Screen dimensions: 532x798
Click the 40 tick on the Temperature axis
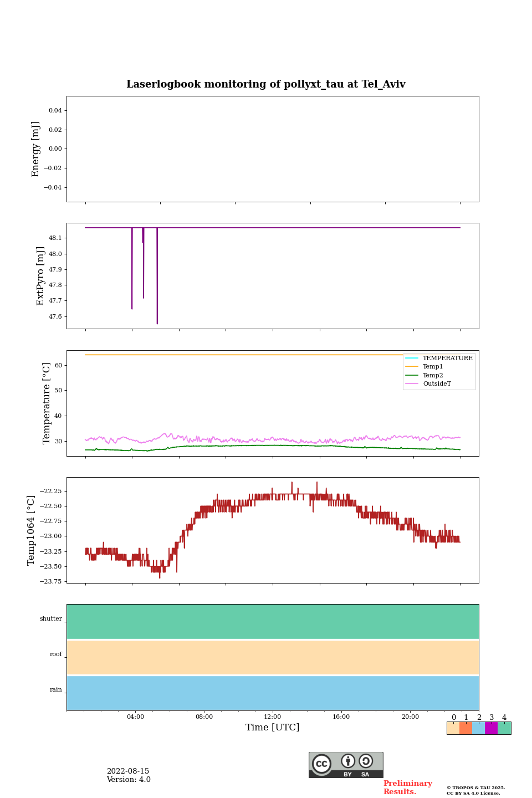(x=58, y=416)
